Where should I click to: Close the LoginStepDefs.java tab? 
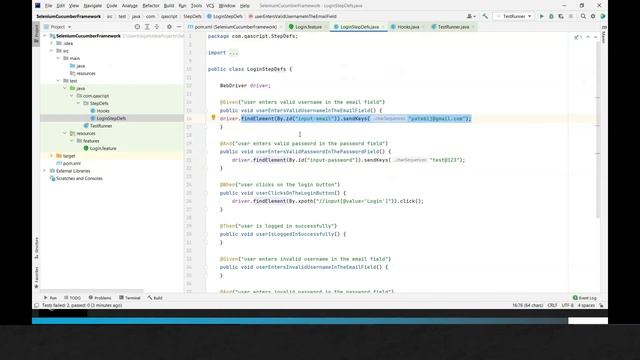tap(383, 27)
